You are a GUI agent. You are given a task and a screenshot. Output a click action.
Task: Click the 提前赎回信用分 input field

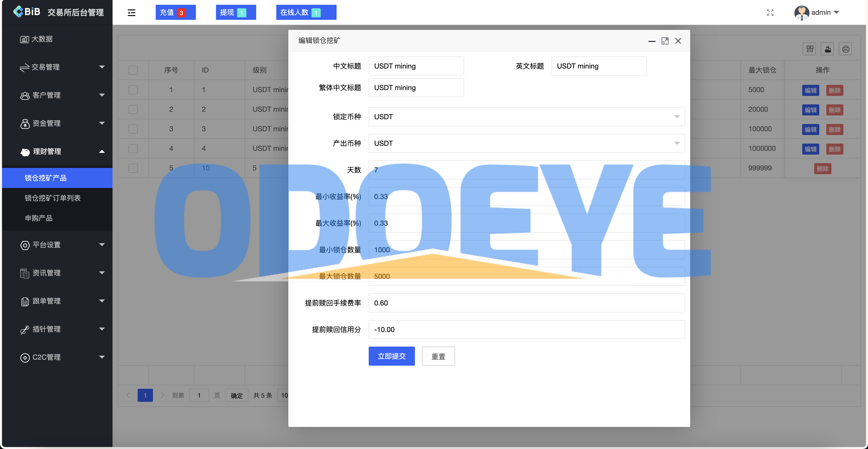(x=527, y=330)
